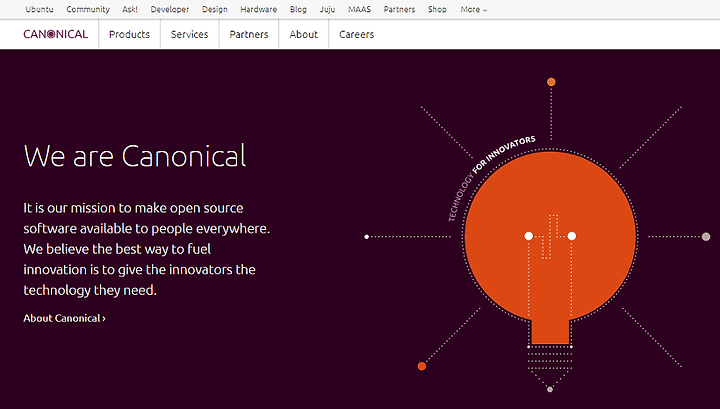Image resolution: width=720 pixels, height=409 pixels.
Task: Follow the About Canonical link
Action: pos(64,318)
